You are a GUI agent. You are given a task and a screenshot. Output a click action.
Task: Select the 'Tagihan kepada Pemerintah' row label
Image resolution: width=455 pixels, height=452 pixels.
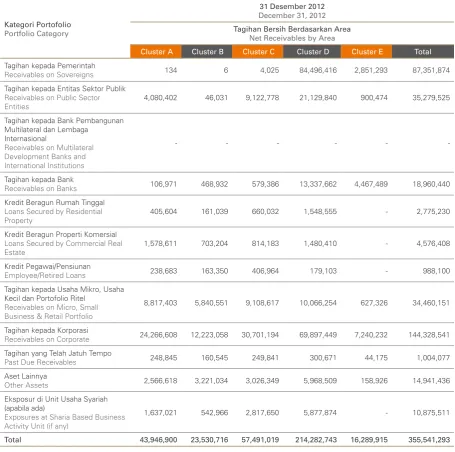(50, 66)
